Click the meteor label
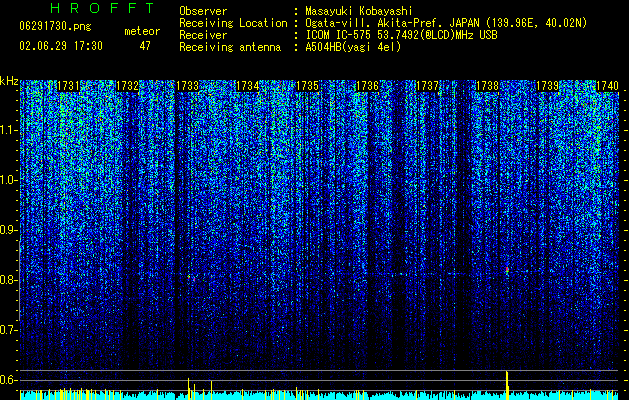 142,31
